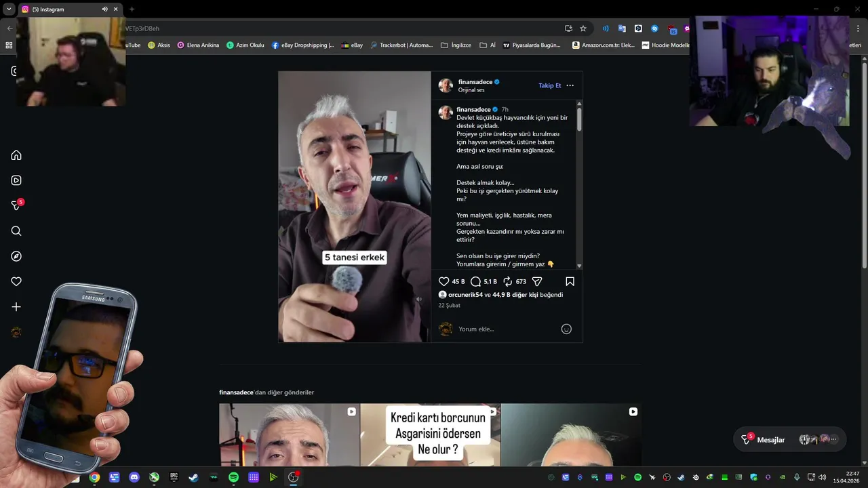Open finansadece link in caption
This screenshot has width=868, height=488.
point(473,109)
